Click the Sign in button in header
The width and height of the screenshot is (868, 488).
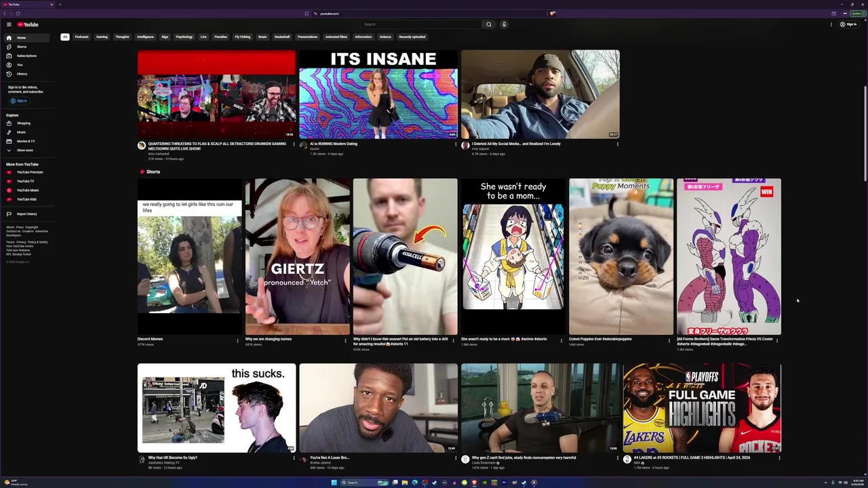point(848,24)
